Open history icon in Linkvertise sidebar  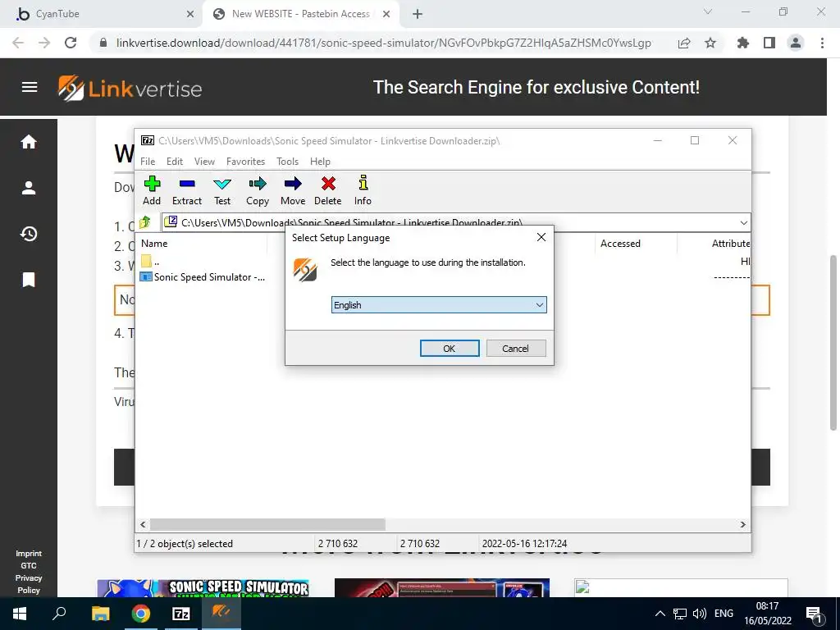(29, 234)
